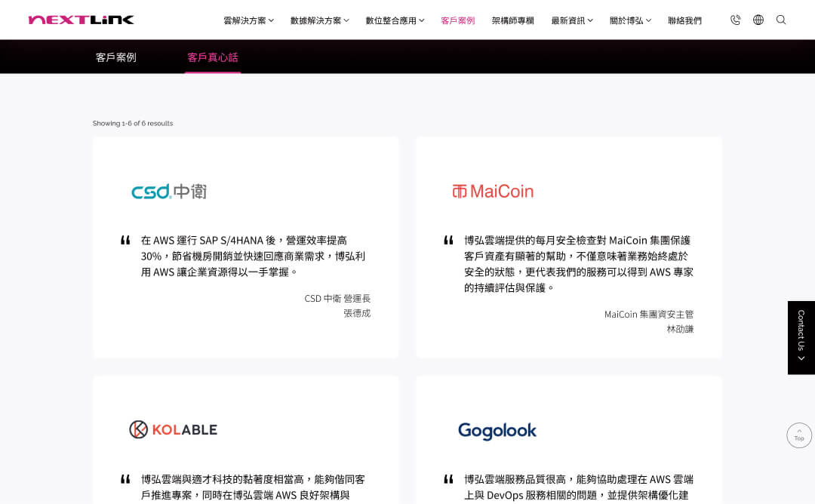Expand the 數據解決方案 dropdown menu
The height and width of the screenshot is (504, 815).
click(x=320, y=20)
